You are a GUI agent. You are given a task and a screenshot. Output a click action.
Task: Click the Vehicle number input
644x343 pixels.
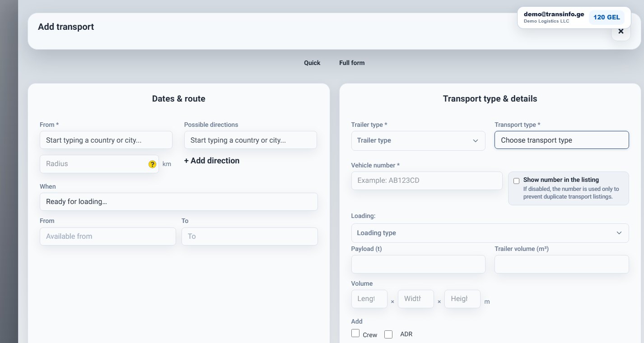point(427,181)
